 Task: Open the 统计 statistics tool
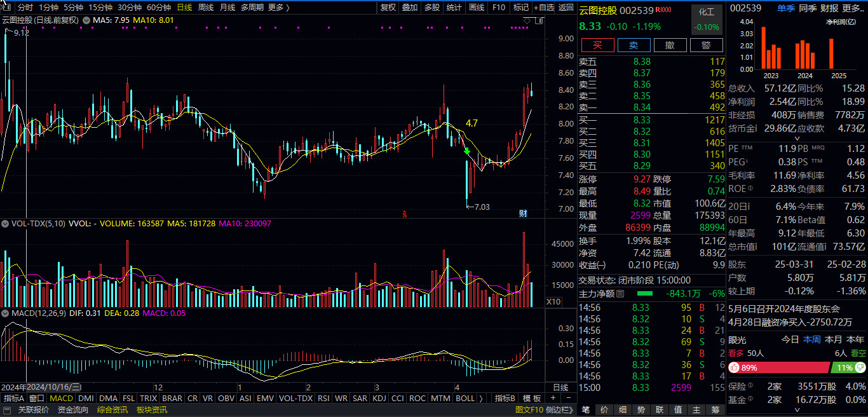pyautogui.click(x=454, y=8)
